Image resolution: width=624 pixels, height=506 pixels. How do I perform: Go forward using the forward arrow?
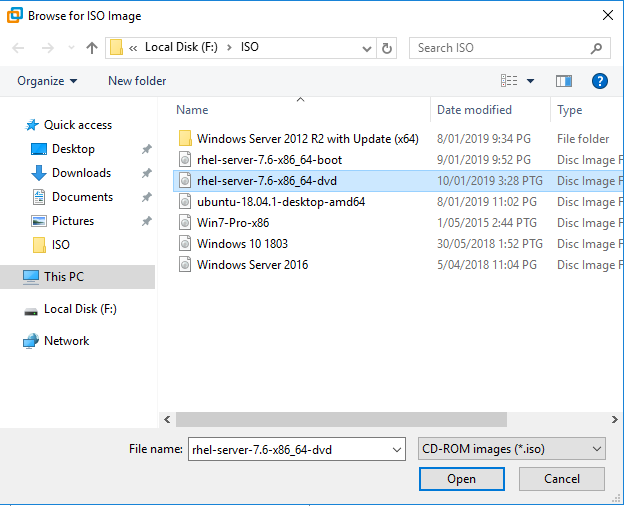coord(48,48)
